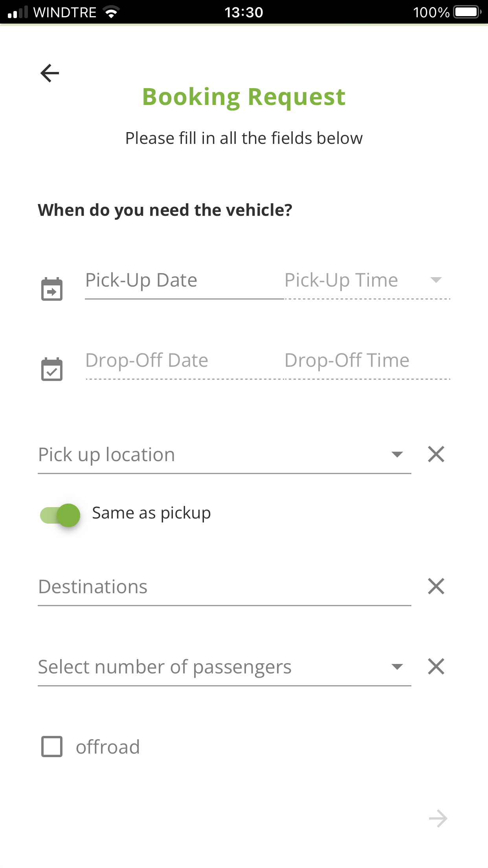Clear the Destinations field with X
The height and width of the screenshot is (868, 488).
(436, 586)
